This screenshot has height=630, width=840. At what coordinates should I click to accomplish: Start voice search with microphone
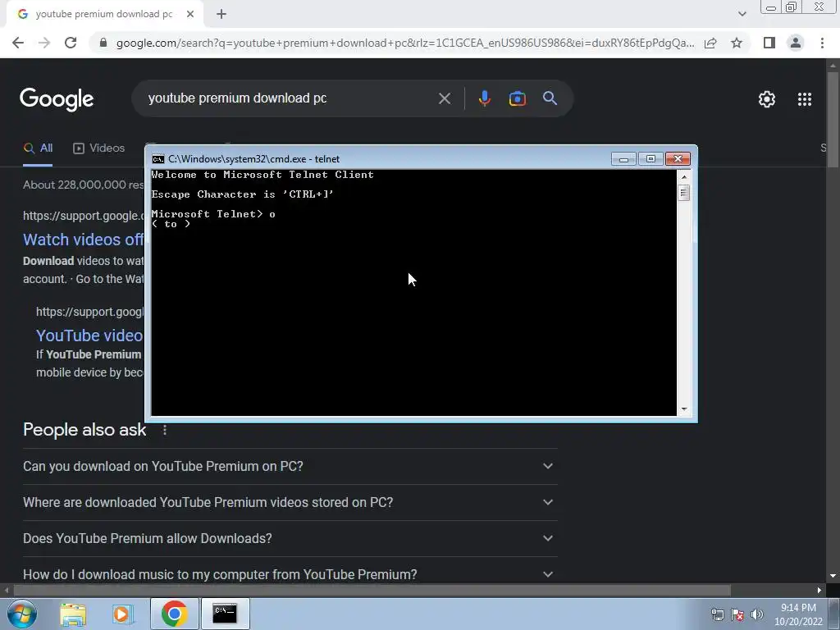[484, 98]
